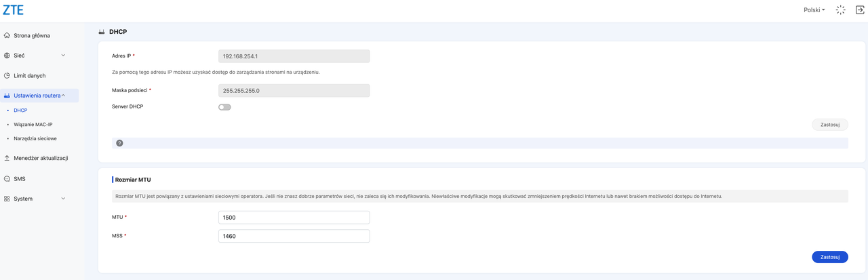The width and height of the screenshot is (868, 280).
Task: Click the blue Zastosuj button under MTU
Action: [x=830, y=257]
